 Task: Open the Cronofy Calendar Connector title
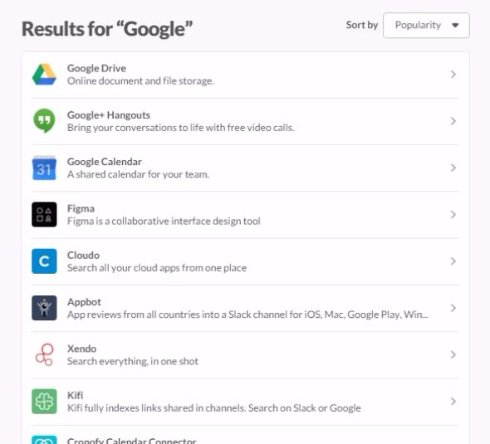click(x=132, y=441)
